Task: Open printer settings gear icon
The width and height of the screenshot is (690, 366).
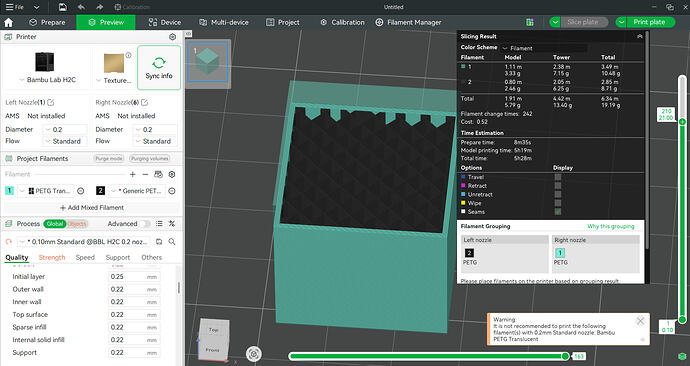Action: click(172, 37)
